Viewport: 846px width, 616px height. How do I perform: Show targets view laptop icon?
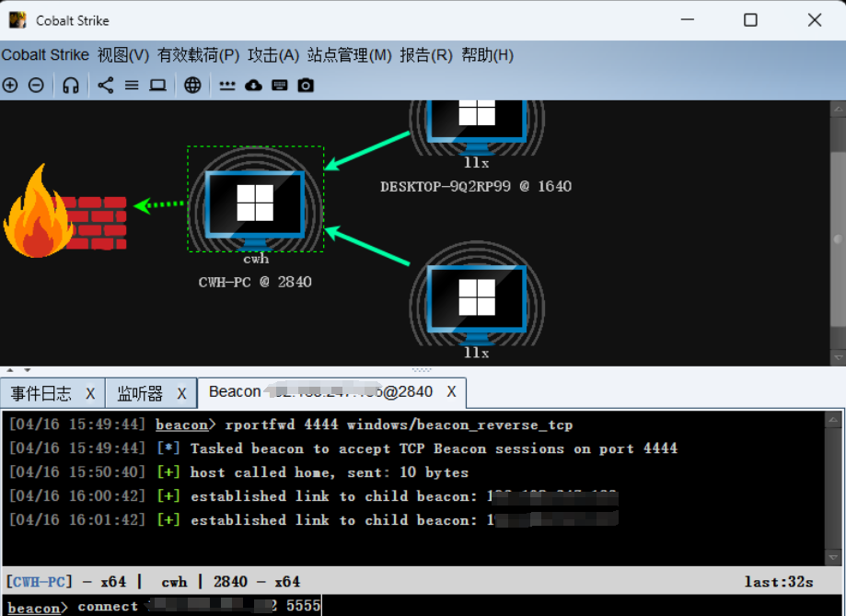tap(157, 86)
